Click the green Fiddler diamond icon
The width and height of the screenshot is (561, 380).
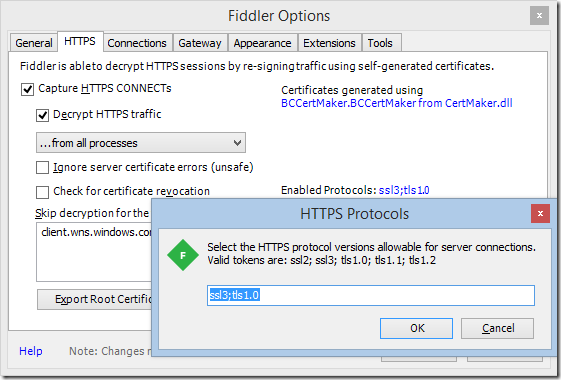coord(183,255)
